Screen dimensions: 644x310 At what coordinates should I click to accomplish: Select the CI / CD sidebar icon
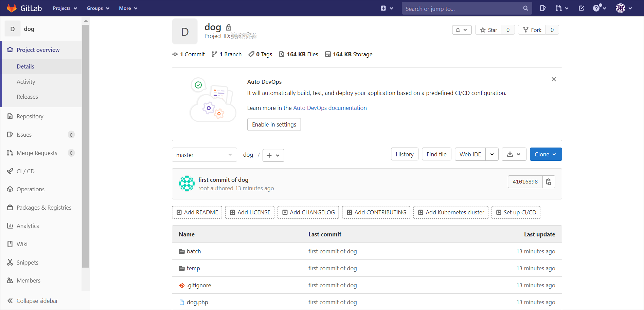[10, 171]
